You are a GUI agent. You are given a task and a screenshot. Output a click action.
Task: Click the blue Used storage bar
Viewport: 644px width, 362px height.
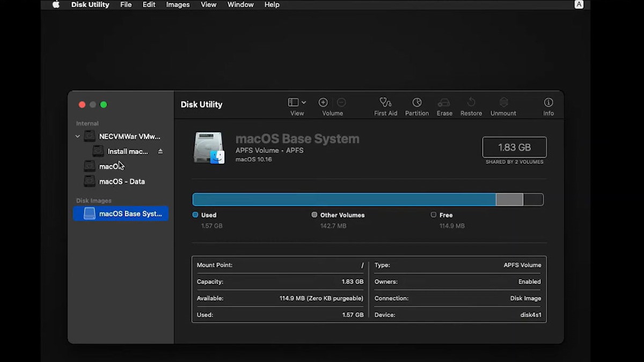coord(343,200)
